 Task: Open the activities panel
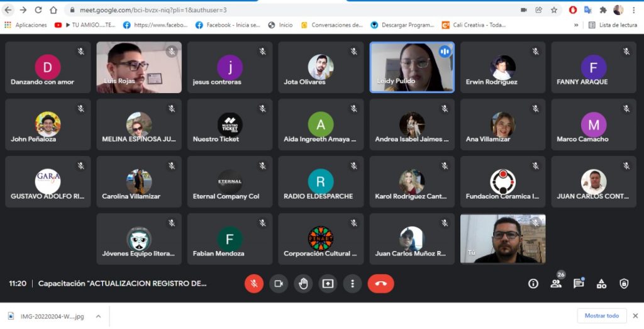pyautogui.click(x=601, y=284)
